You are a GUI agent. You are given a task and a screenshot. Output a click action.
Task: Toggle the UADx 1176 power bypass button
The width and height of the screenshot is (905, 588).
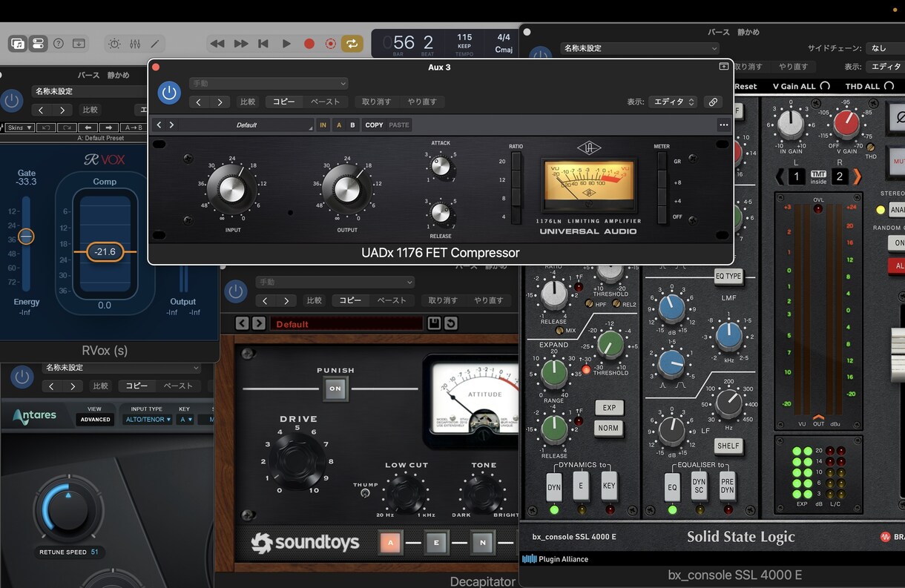pos(169,93)
